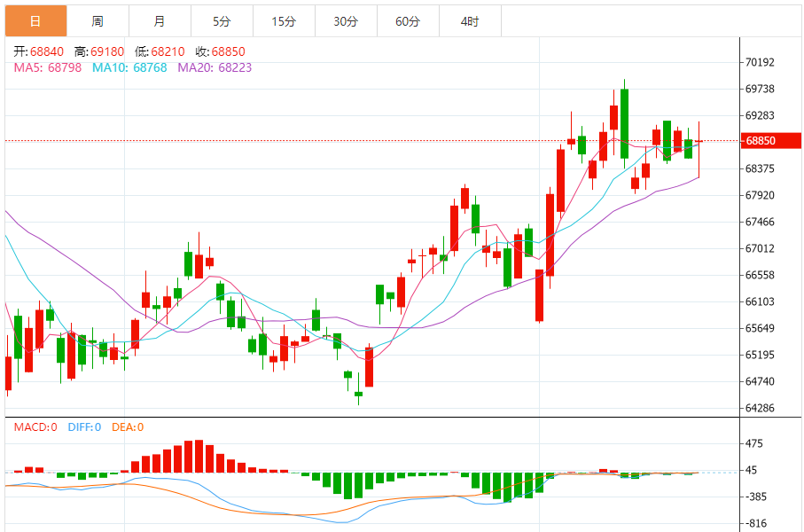This screenshot has height=532, width=804.
Task: Click the 67012 price axis label
Action: [x=760, y=249]
